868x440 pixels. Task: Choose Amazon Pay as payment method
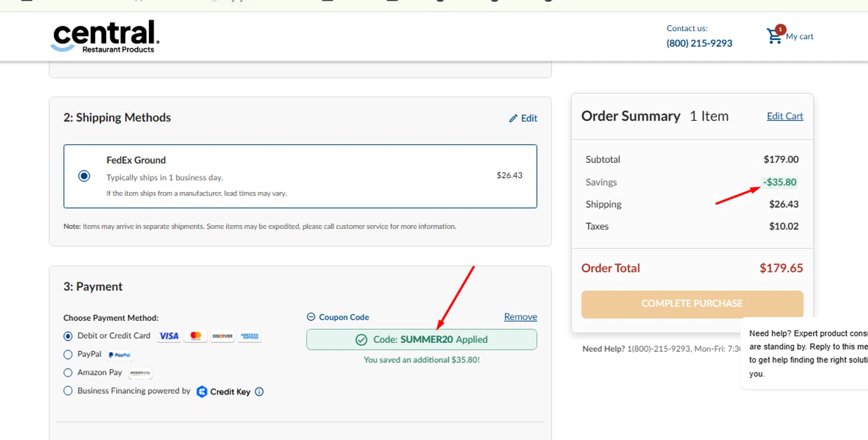(x=68, y=373)
